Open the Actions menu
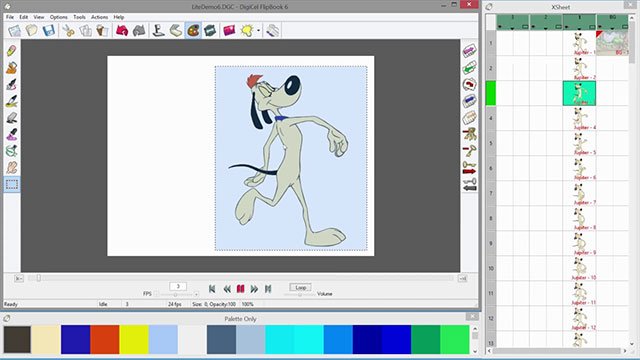This screenshot has width=640, height=360. (99, 17)
